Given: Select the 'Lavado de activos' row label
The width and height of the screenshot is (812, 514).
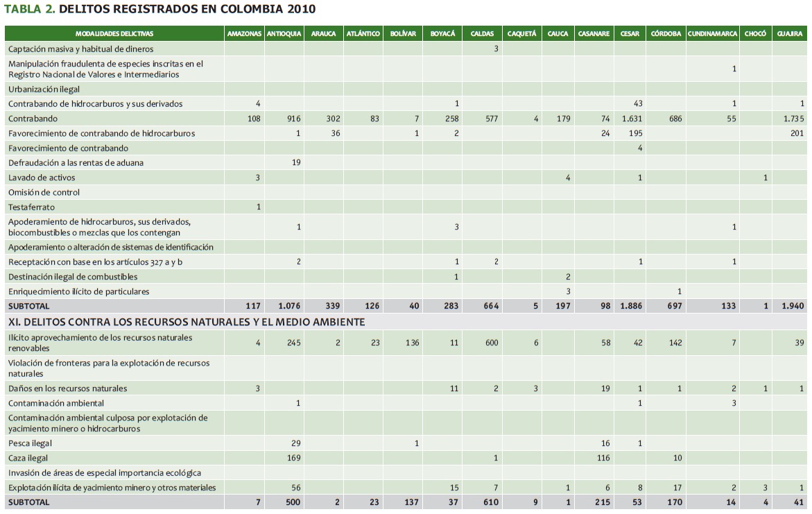Looking at the screenshot, I should pos(42,178).
